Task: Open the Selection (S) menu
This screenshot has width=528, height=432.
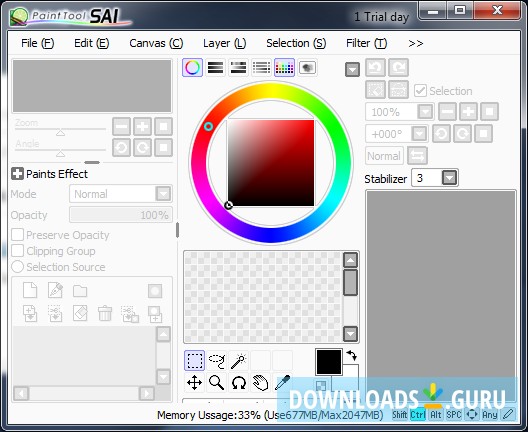Action: (296, 43)
